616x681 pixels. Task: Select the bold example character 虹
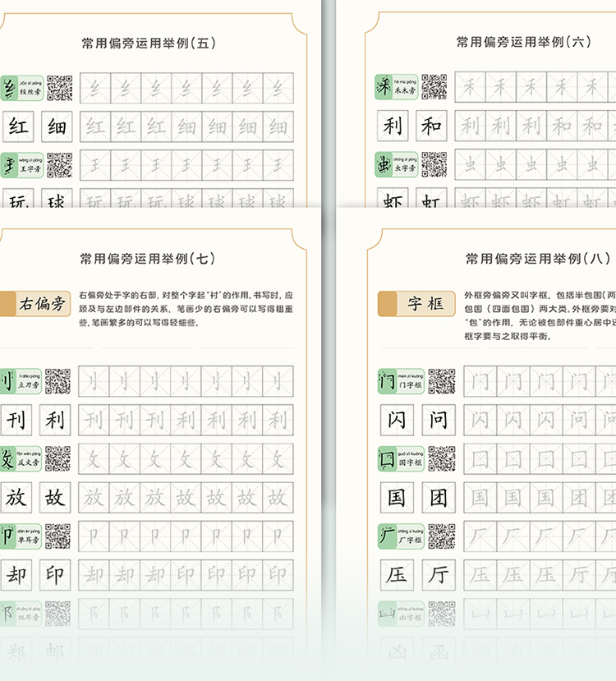pos(431,198)
